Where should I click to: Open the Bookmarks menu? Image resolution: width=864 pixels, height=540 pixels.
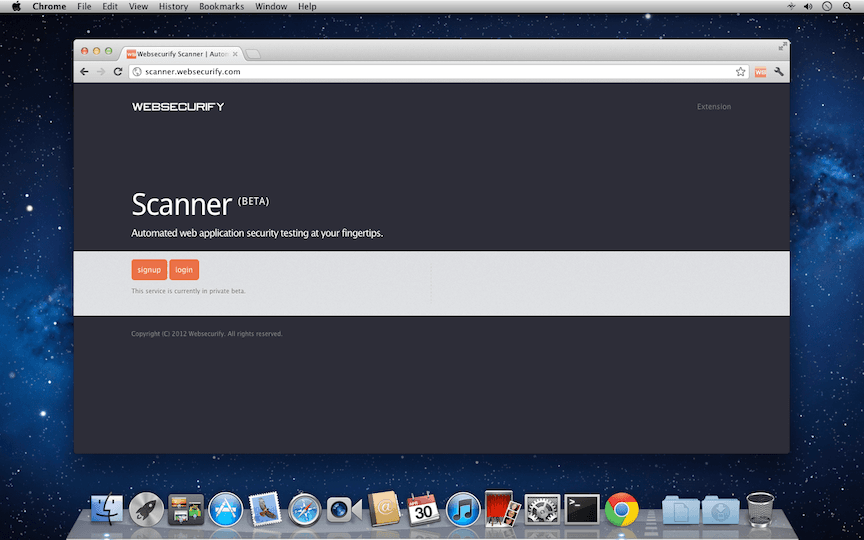coord(222,7)
